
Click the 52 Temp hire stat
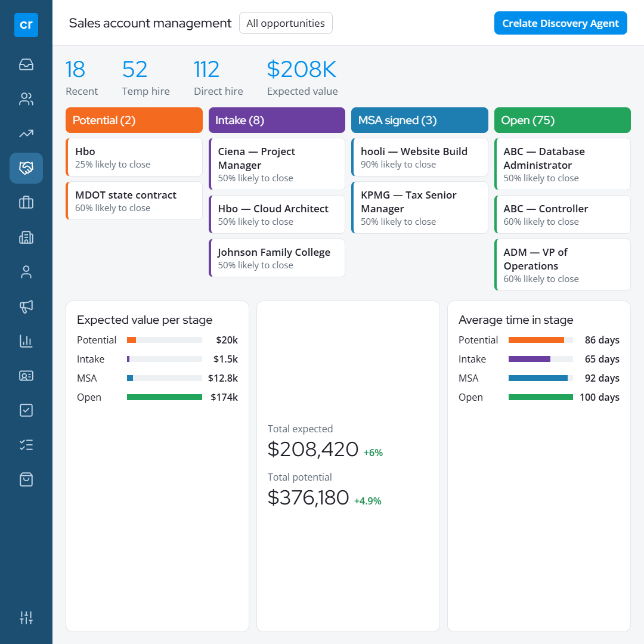pyautogui.click(x=145, y=77)
